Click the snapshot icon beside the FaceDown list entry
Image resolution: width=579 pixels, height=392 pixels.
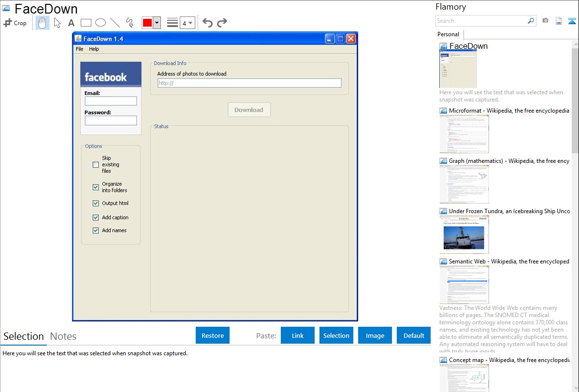[x=443, y=46]
